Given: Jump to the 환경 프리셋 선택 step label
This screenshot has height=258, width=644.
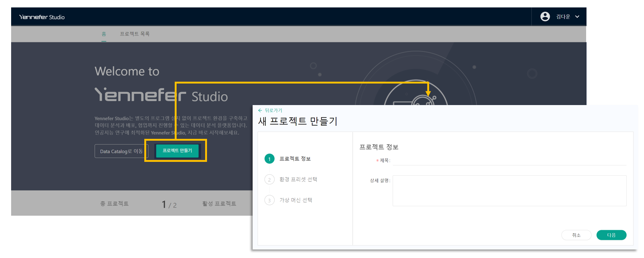Looking at the screenshot, I should tap(298, 180).
